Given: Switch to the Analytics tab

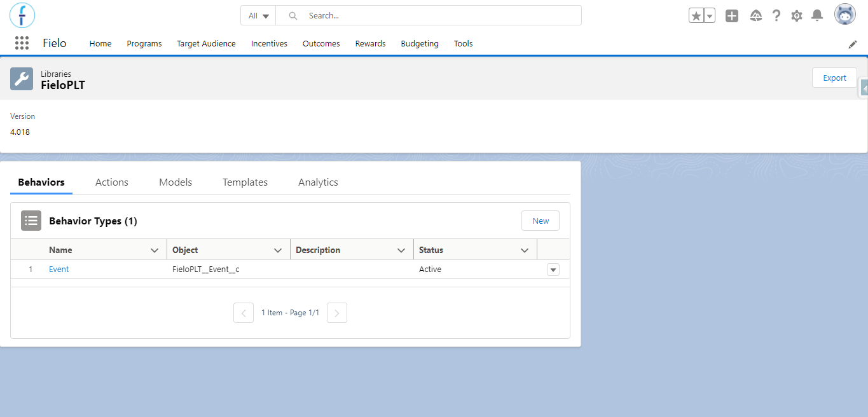Looking at the screenshot, I should pyautogui.click(x=318, y=182).
